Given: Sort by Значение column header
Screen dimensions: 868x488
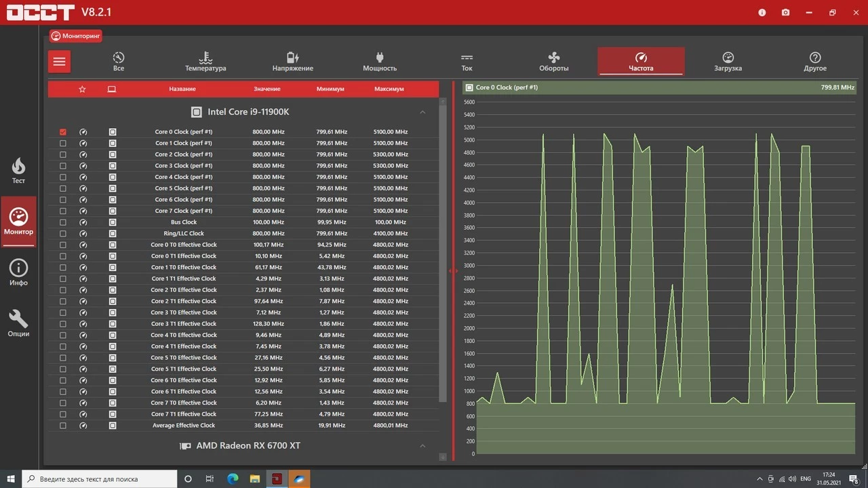Looking at the screenshot, I should pos(267,89).
